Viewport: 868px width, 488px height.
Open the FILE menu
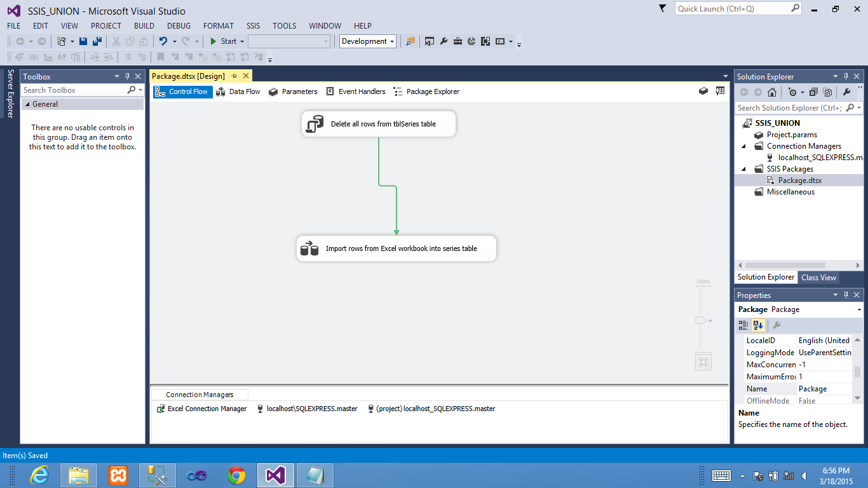point(14,26)
